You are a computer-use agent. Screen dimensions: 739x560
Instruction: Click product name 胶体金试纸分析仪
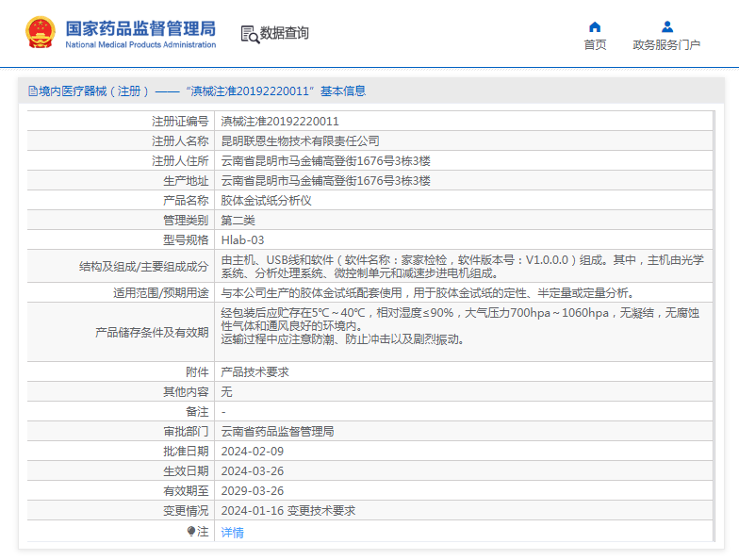[x=266, y=201]
